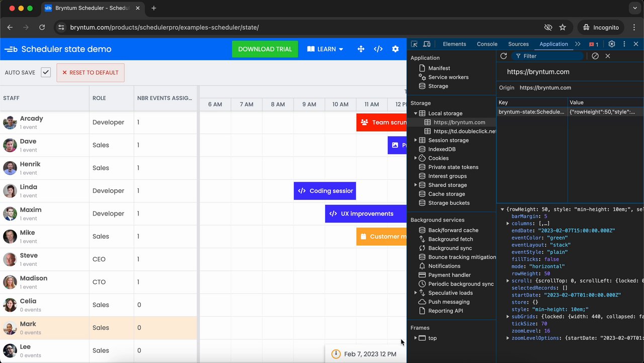Image resolution: width=644 pixels, height=363 pixels.
Task: Switch to the Sources tab
Action: pos(518,44)
